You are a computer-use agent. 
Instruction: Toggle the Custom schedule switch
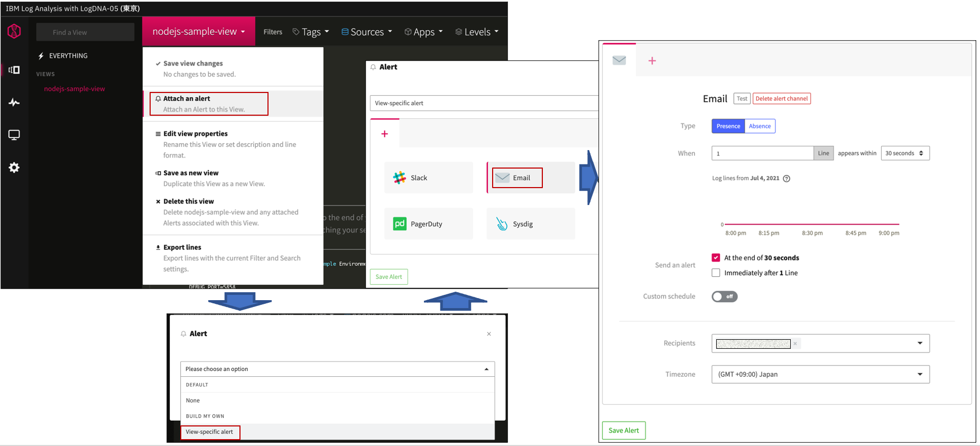point(724,296)
